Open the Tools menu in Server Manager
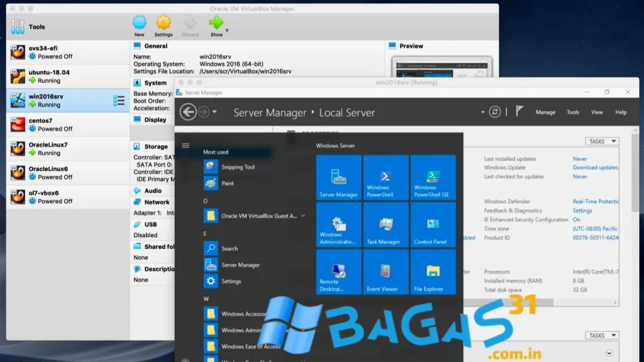The width and height of the screenshot is (644, 362). tap(573, 112)
